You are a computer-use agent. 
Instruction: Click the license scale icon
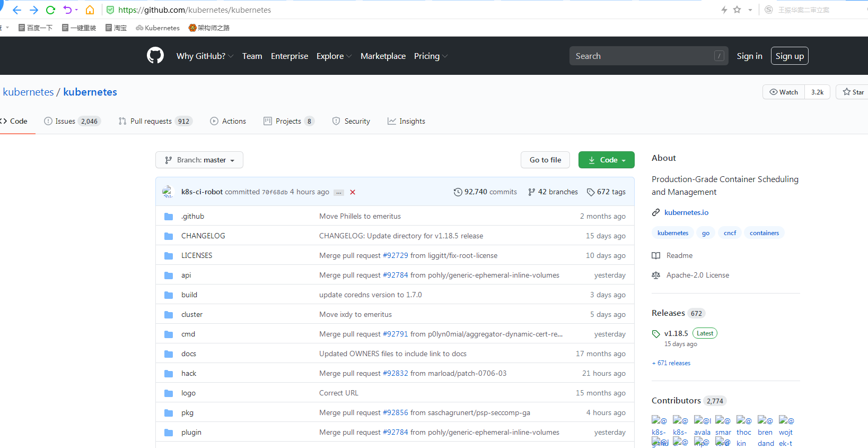(656, 275)
